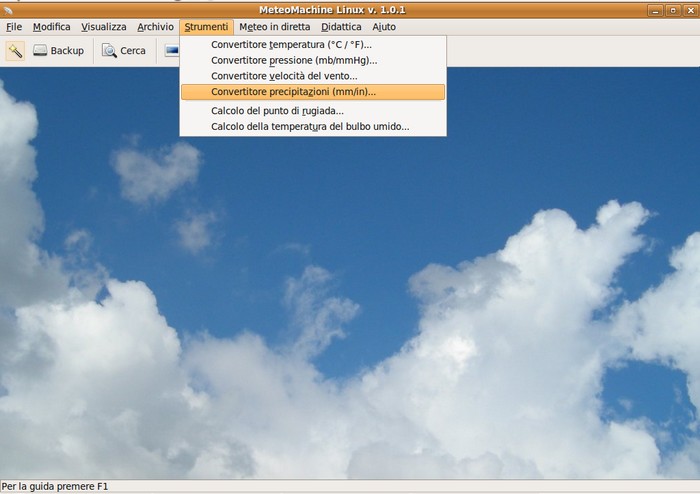The width and height of the screenshot is (700, 494).
Task: Click status bar text 'Per la guida premere F1'
Action: point(55,486)
